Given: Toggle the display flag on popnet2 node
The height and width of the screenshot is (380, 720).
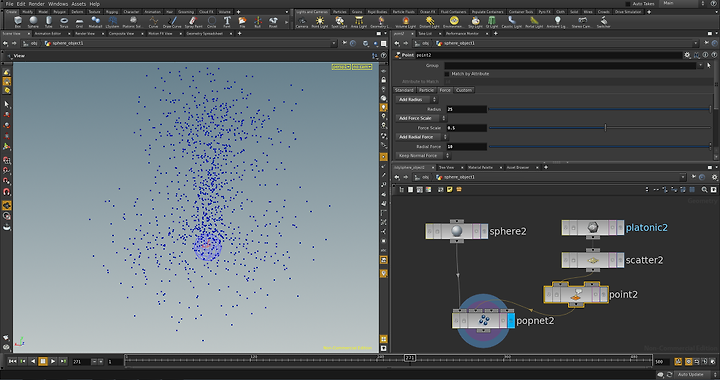Looking at the screenshot, I should tap(511, 320).
